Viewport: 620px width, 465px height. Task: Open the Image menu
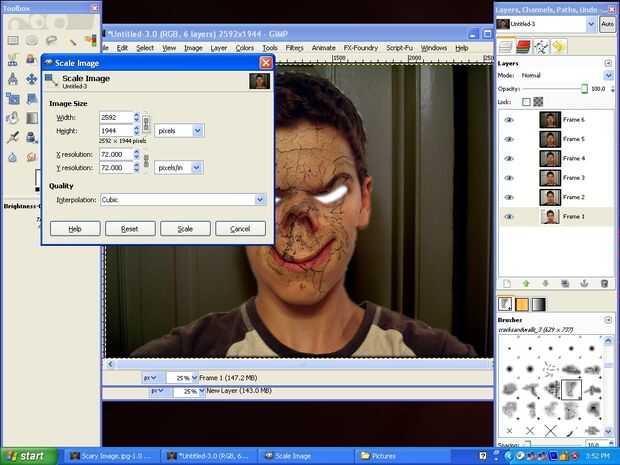(193, 48)
